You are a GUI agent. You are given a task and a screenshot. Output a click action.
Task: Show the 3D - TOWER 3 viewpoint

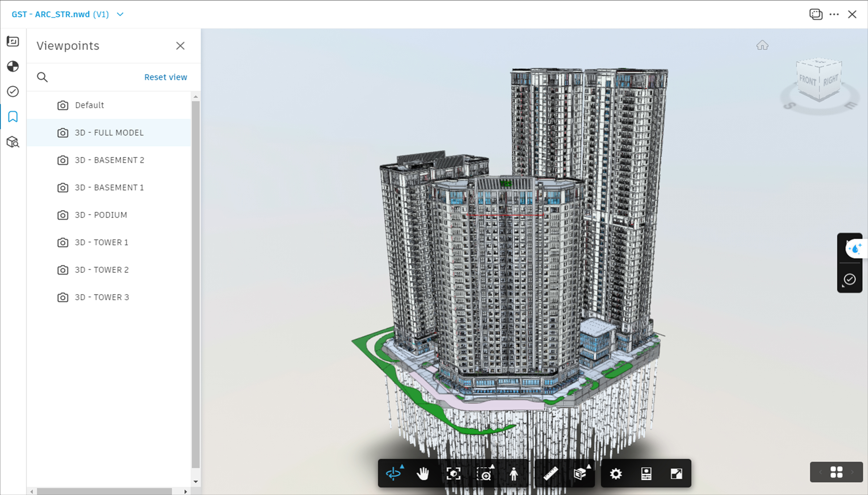109,297
